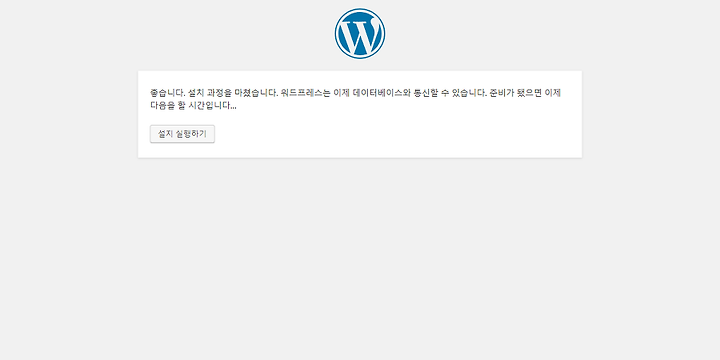Click the paragraph text starting with 좋습니다
The height and width of the screenshot is (360, 720).
click(x=355, y=99)
